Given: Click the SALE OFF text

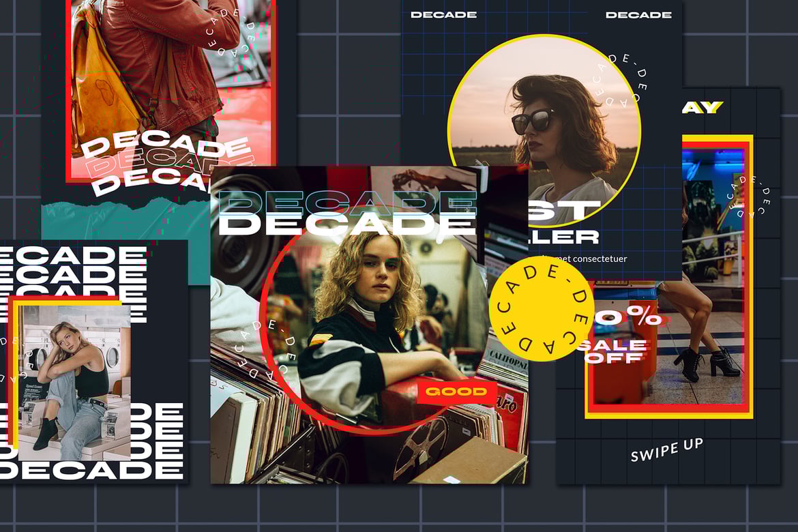Looking at the screenshot, I should pos(613,351).
